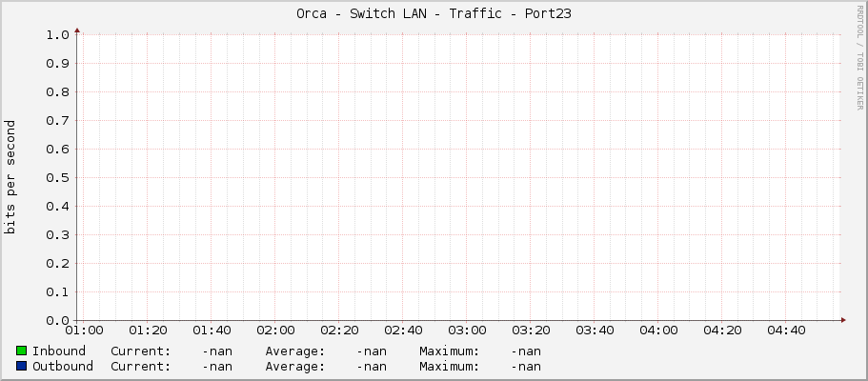Click the Outbound 'Maximum:' label
868x381 pixels.
pyautogui.click(x=450, y=366)
